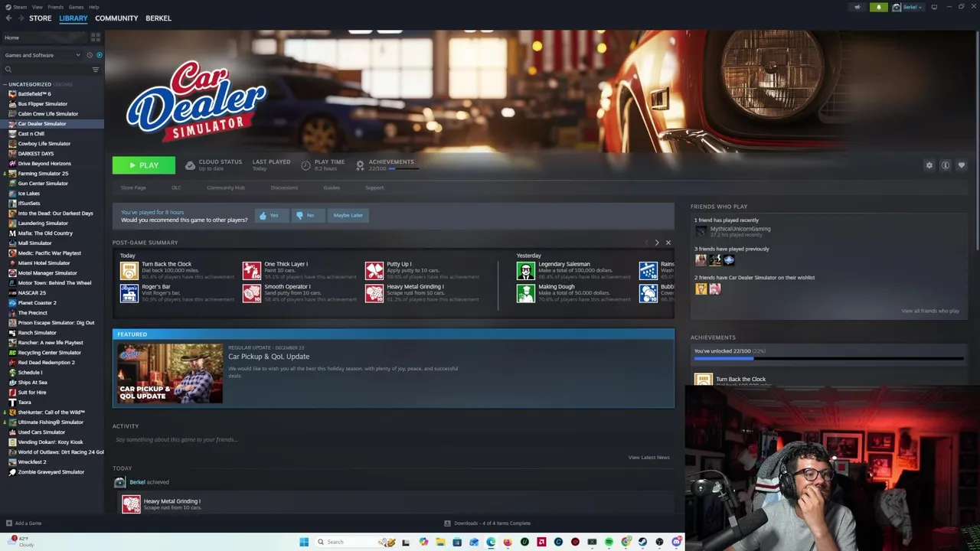Open the Friends menu
The image size is (980, 551).
[x=56, y=7]
